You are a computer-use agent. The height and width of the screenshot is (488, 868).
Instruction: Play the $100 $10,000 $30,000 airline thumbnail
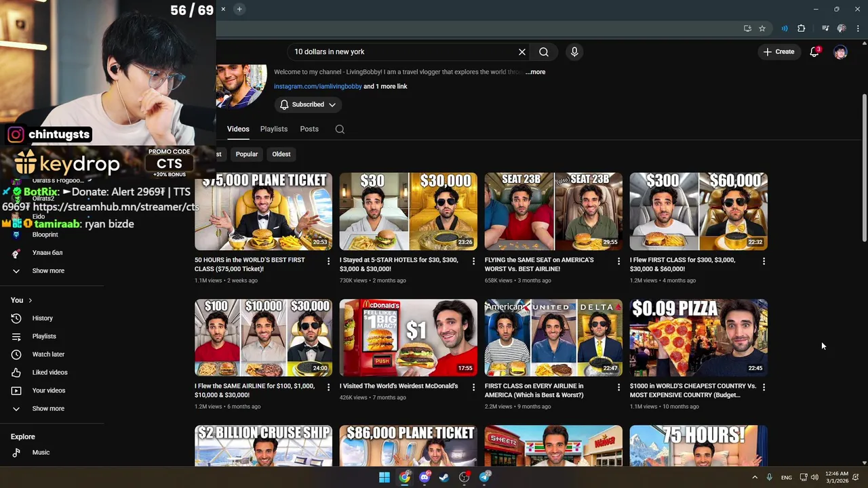(263, 338)
